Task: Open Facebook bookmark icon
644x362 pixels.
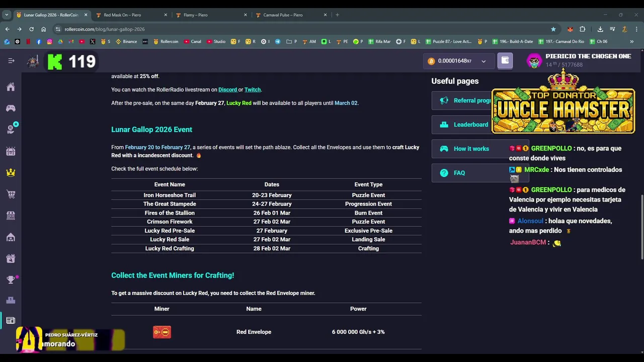Action: click(x=39, y=42)
